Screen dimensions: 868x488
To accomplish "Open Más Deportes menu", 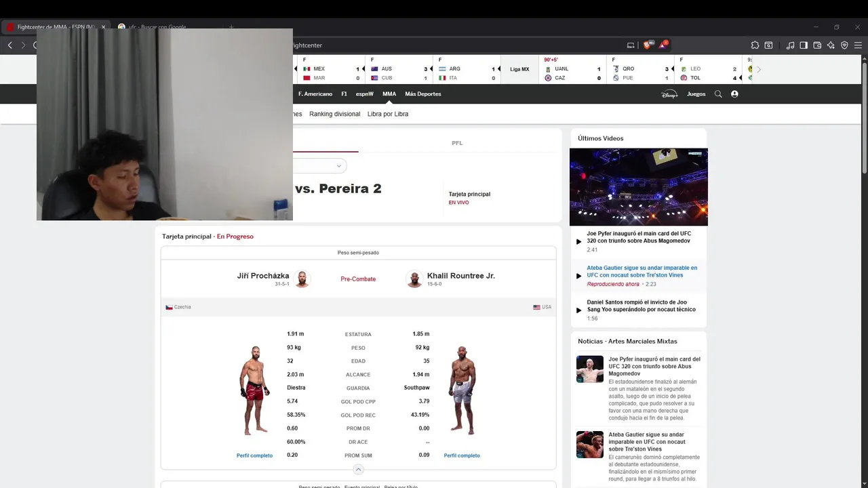I will click(x=423, y=94).
